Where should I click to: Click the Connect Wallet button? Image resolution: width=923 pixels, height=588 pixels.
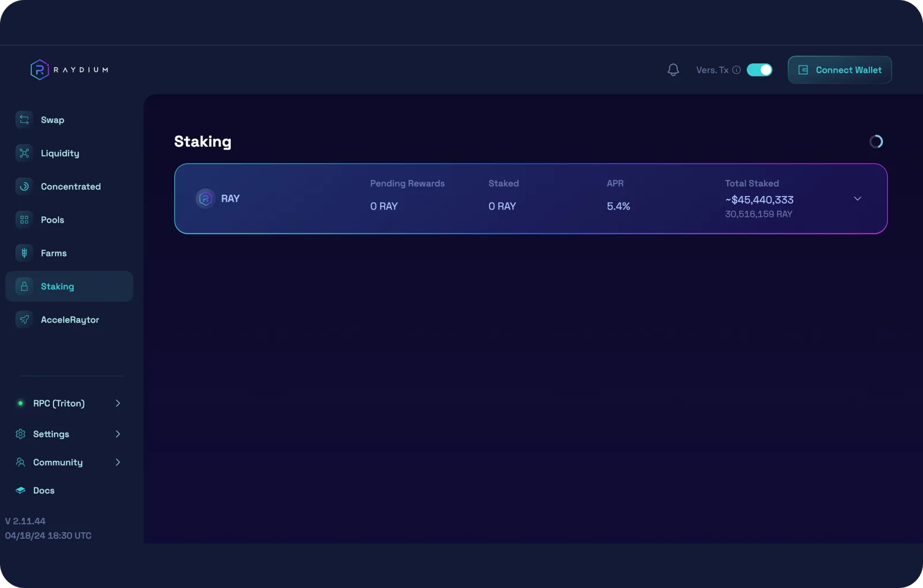coord(840,70)
